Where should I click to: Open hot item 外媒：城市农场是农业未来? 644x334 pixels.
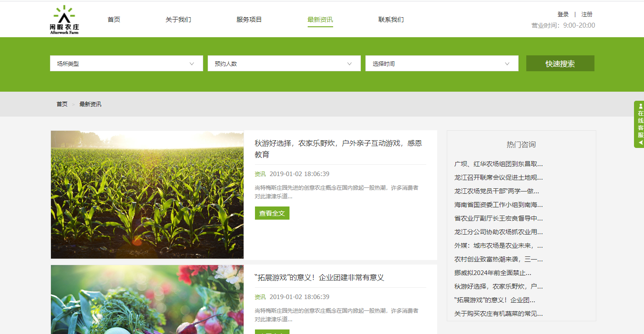(x=499, y=246)
